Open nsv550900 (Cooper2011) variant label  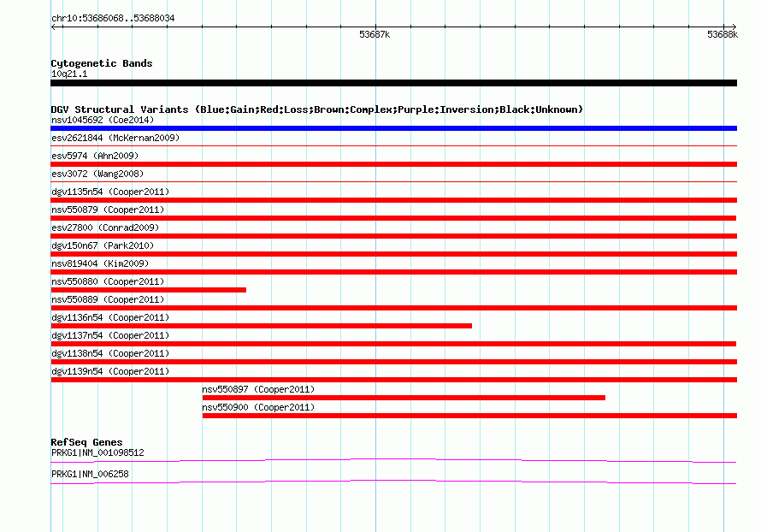258,407
